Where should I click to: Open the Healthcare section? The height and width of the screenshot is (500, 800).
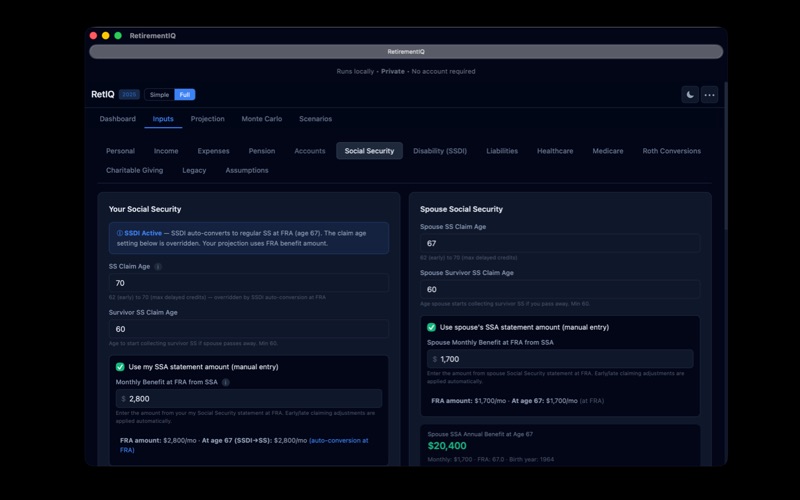click(x=555, y=151)
